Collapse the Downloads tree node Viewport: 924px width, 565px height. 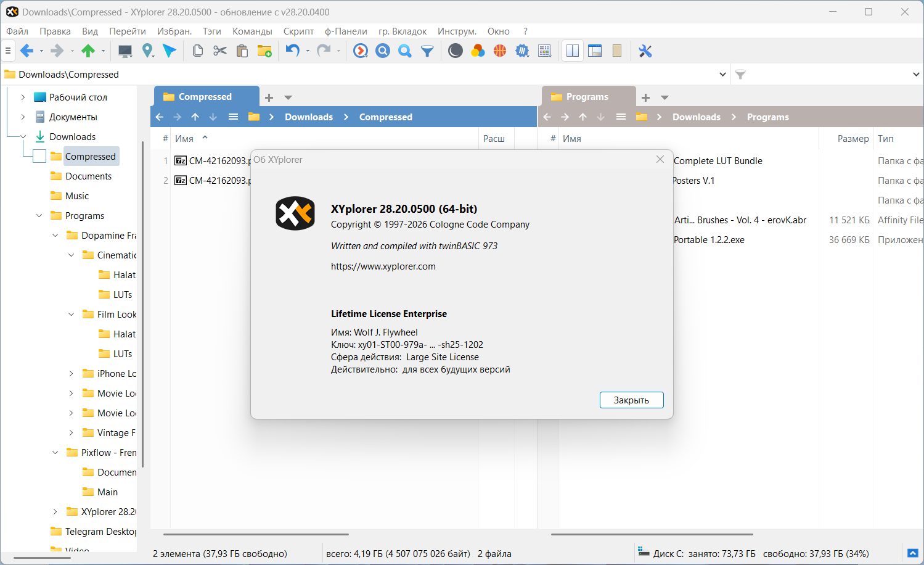(x=23, y=136)
